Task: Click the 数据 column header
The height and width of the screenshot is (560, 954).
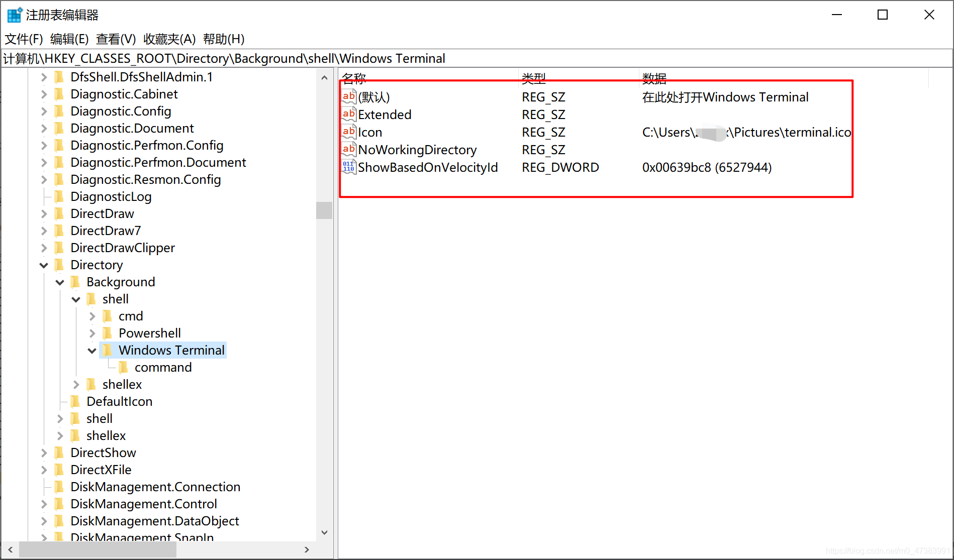Action: point(784,77)
